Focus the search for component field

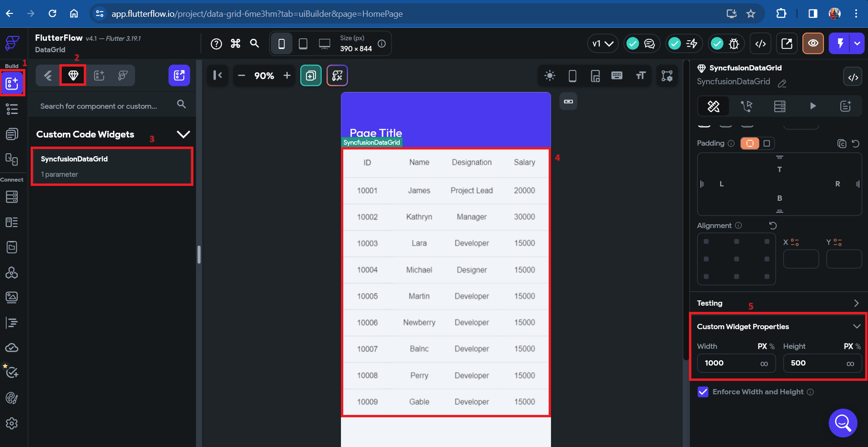(x=113, y=106)
